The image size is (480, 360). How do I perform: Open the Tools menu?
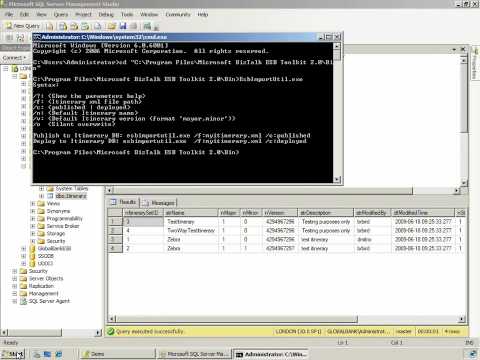(x=127, y=14)
